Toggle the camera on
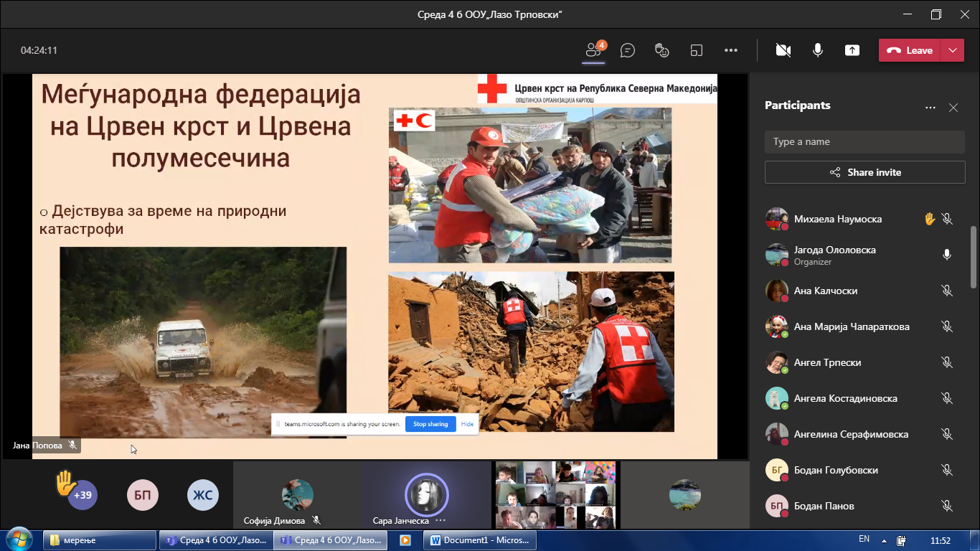This screenshot has width=980, height=551. (783, 50)
